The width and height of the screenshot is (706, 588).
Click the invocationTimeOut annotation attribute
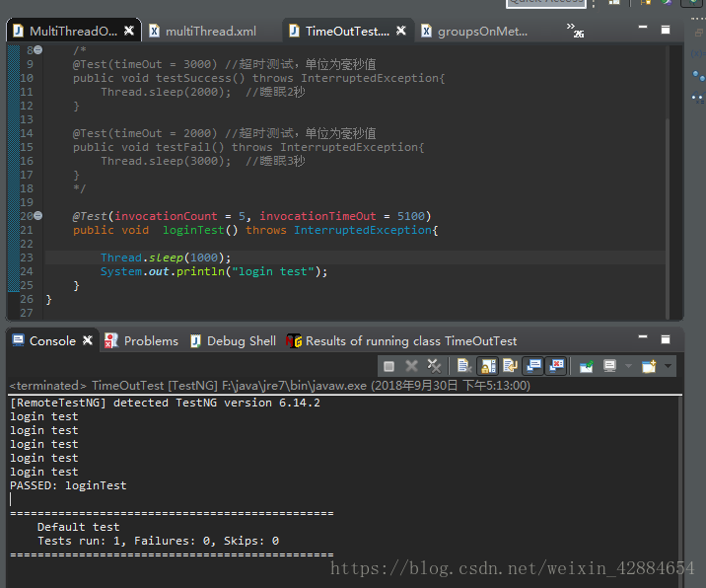click(318, 216)
